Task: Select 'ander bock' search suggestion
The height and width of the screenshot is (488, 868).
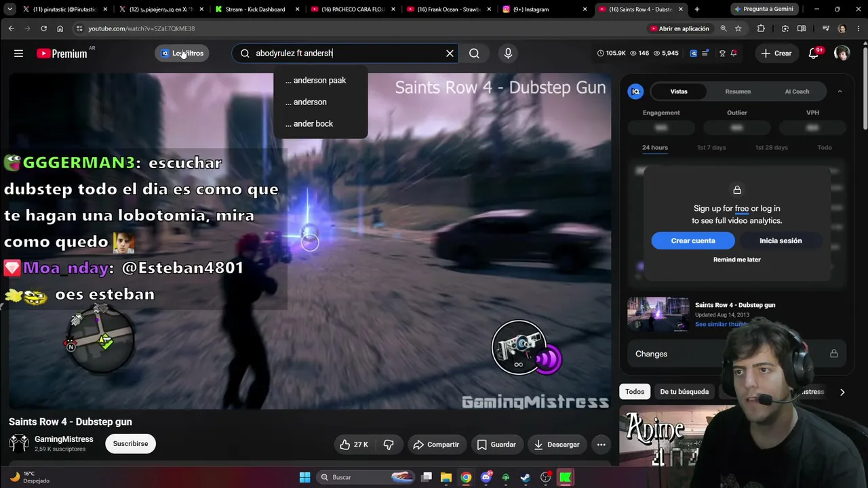Action: click(320, 123)
